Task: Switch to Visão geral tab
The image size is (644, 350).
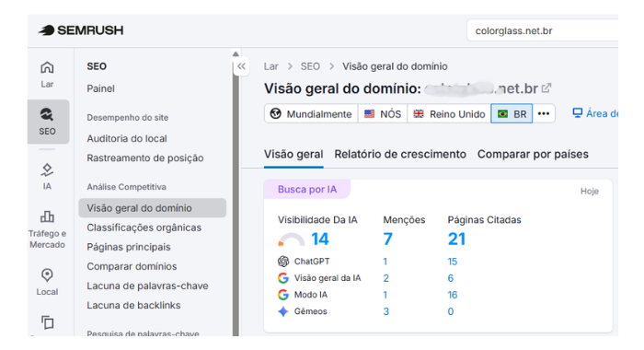Action: click(293, 154)
